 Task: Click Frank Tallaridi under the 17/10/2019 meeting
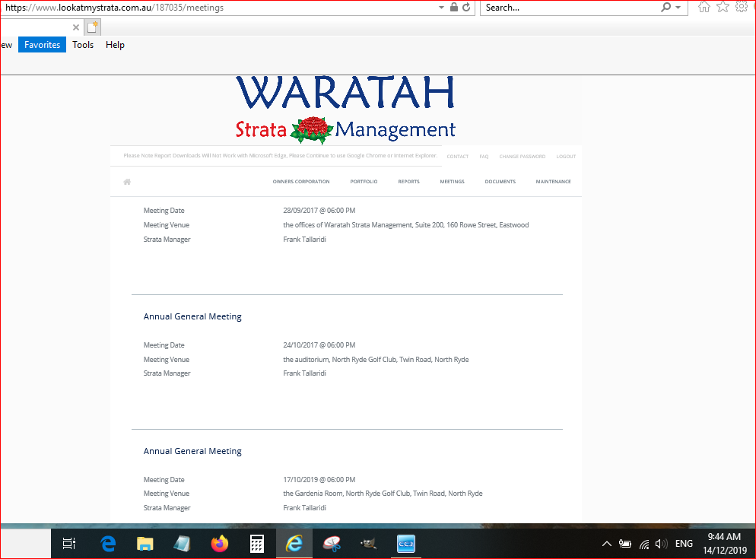305,508
